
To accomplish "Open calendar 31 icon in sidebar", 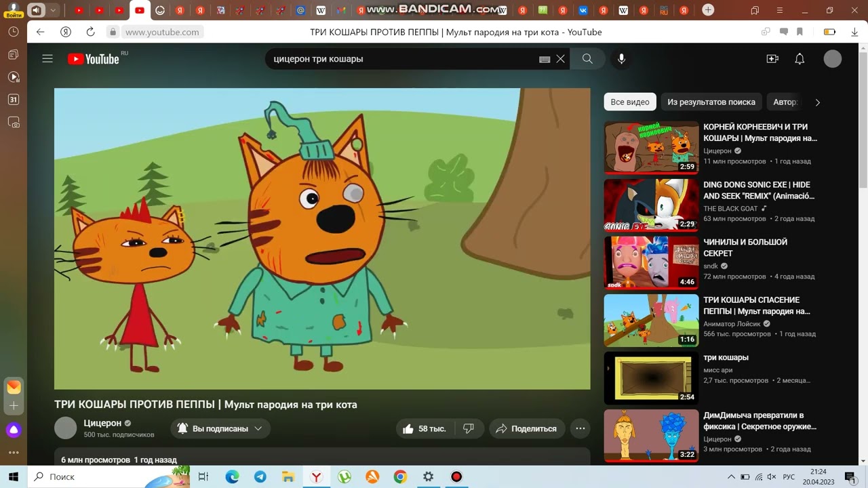I will pyautogui.click(x=14, y=100).
